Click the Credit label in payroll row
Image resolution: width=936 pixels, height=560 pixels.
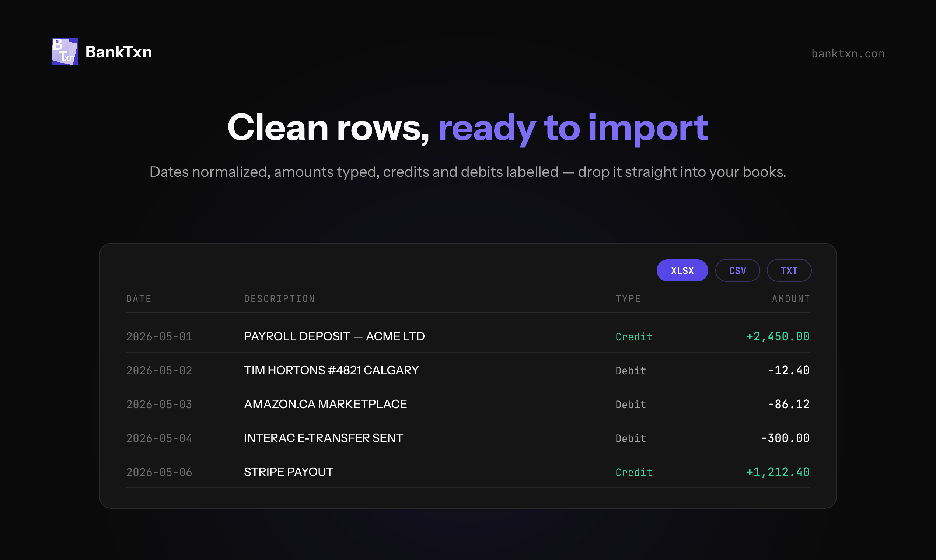pos(634,337)
